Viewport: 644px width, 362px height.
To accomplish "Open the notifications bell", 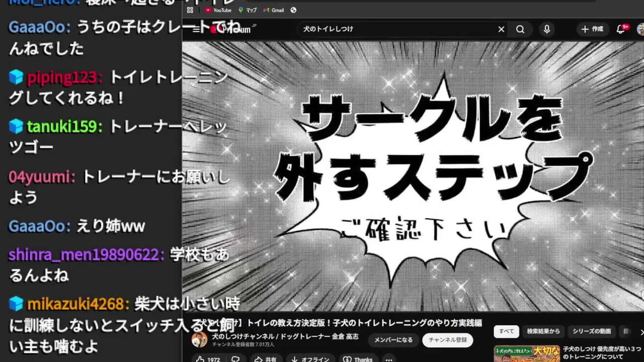I will [x=621, y=29].
